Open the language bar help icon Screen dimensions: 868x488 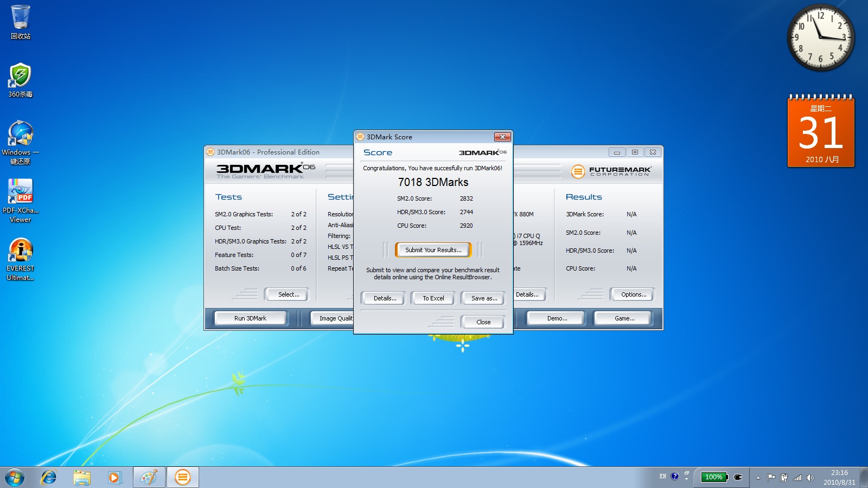pyautogui.click(x=675, y=476)
